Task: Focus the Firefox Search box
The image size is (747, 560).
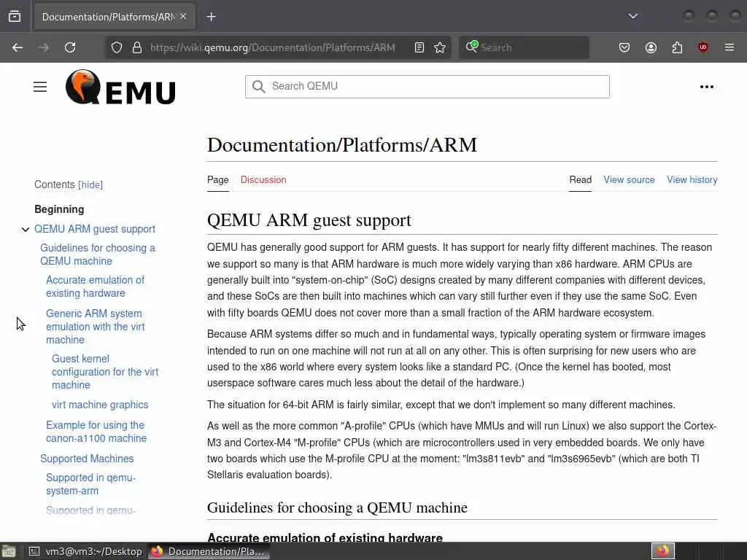Action: pos(524,47)
